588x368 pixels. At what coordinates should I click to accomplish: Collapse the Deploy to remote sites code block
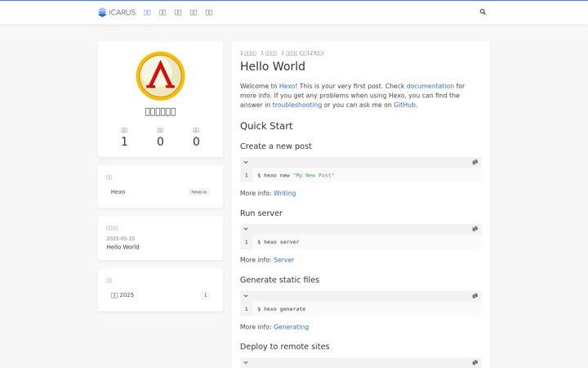(246, 363)
